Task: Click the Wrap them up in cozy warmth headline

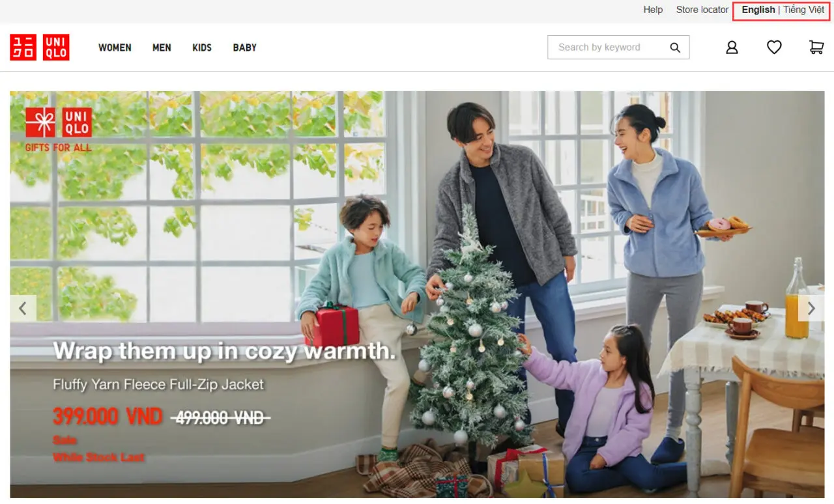Action: click(224, 352)
